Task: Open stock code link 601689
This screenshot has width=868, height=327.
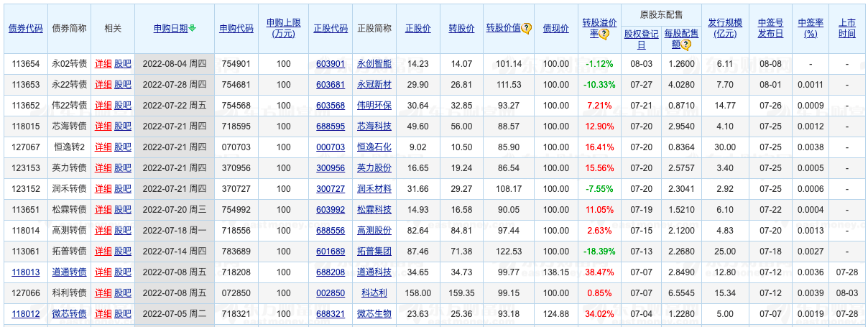Action: [331, 252]
